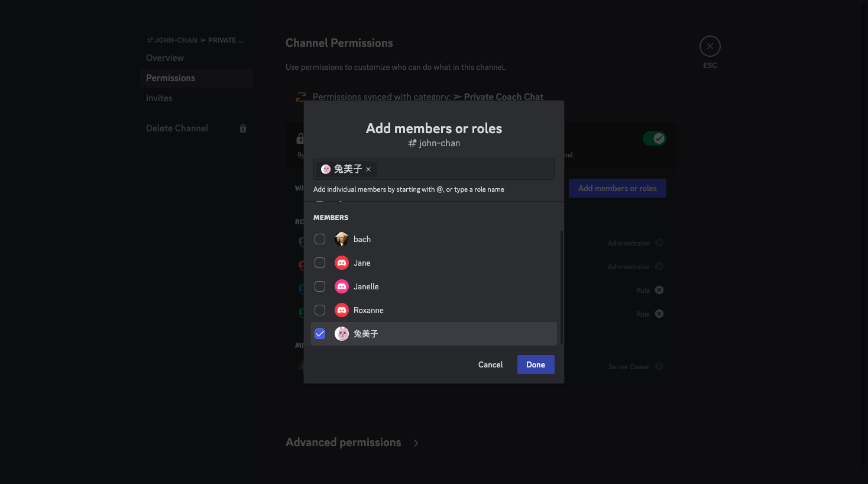
Task: Open the Permissions settings tab
Action: pos(197,78)
